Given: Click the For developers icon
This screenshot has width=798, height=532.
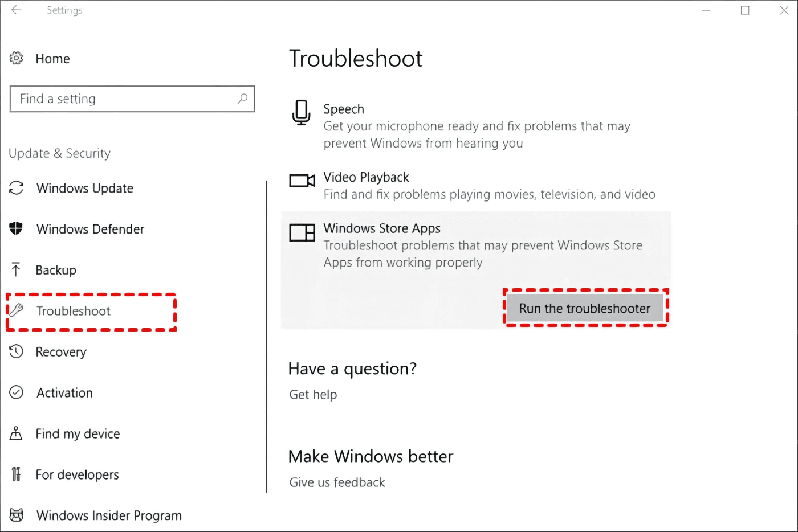Looking at the screenshot, I should (x=15, y=474).
